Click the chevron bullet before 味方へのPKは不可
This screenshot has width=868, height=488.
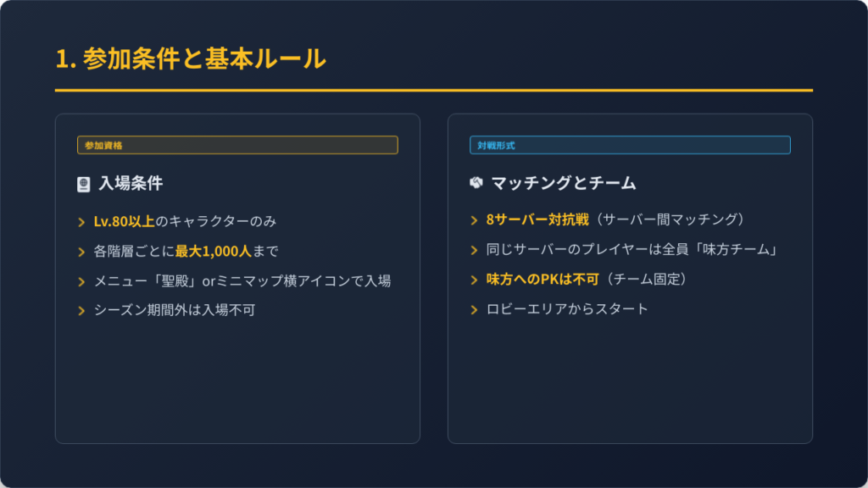tap(474, 280)
